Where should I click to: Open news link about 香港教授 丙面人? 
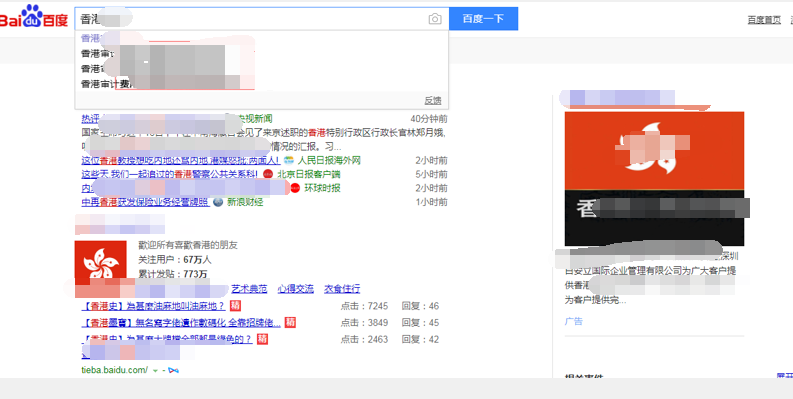coord(181,161)
